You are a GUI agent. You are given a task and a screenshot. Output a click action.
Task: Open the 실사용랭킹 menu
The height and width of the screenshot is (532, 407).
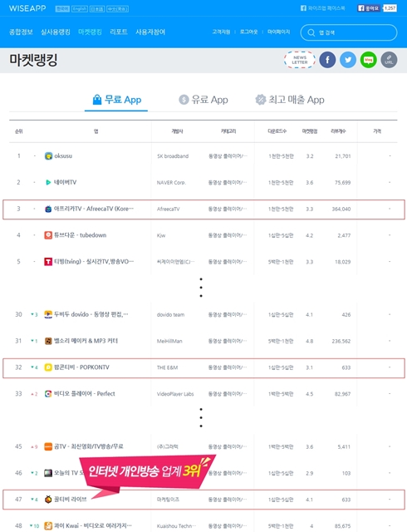pyautogui.click(x=56, y=32)
